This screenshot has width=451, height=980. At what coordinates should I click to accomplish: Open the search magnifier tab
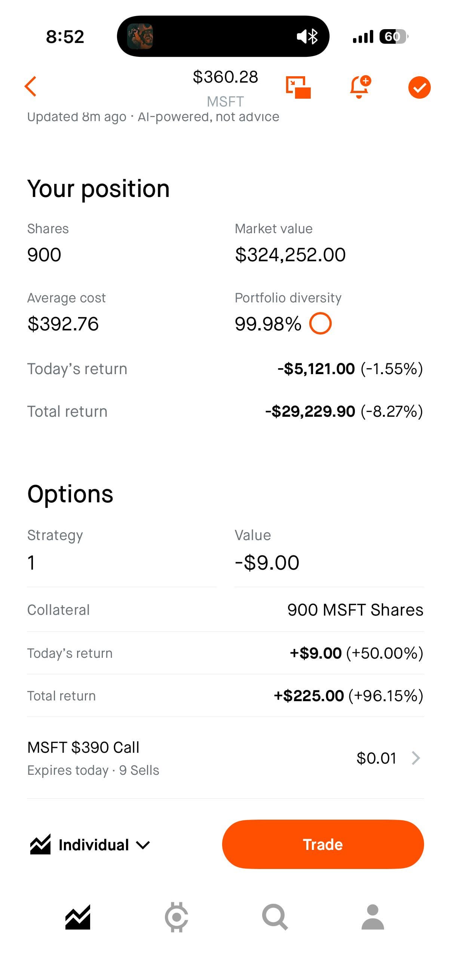[275, 917]
